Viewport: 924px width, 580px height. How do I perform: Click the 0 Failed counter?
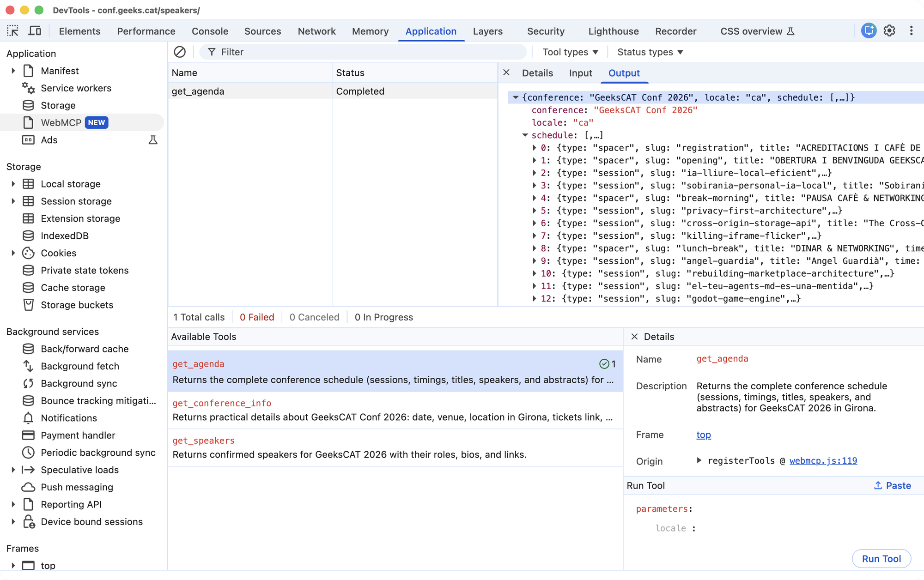[x=257, y=317]
